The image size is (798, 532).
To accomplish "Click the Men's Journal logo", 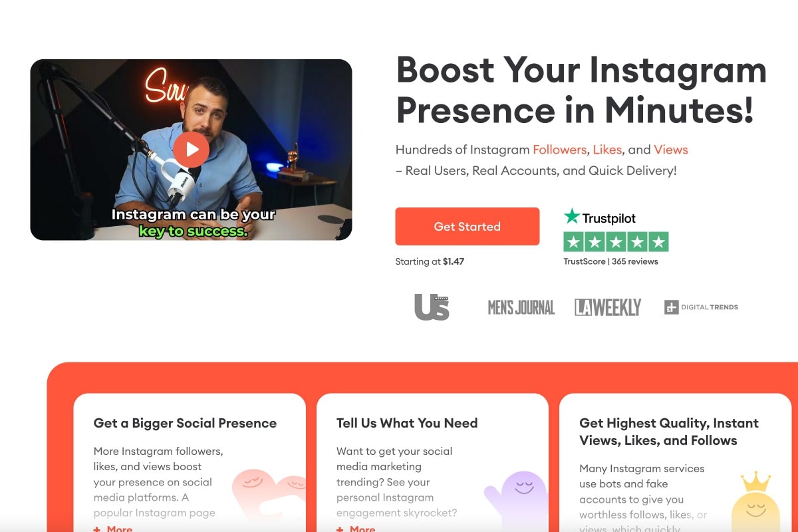I will 521,307.
